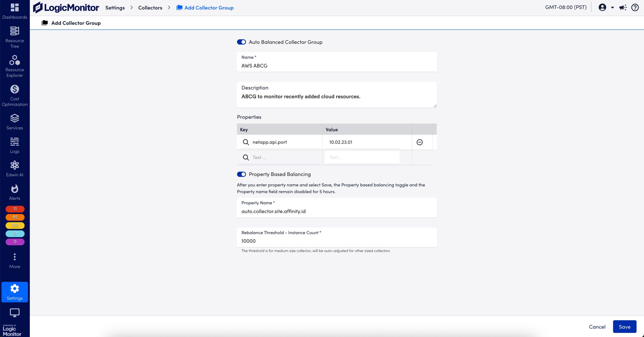644x337 pixels.
Task: Click the announcements megaphone icon
Action: [x=623, y=7]
